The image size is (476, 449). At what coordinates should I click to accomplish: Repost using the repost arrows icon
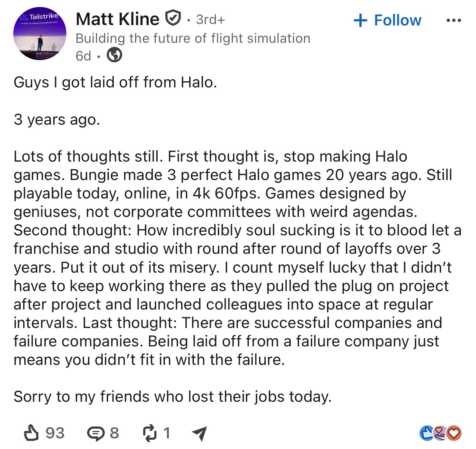[150, 433]
